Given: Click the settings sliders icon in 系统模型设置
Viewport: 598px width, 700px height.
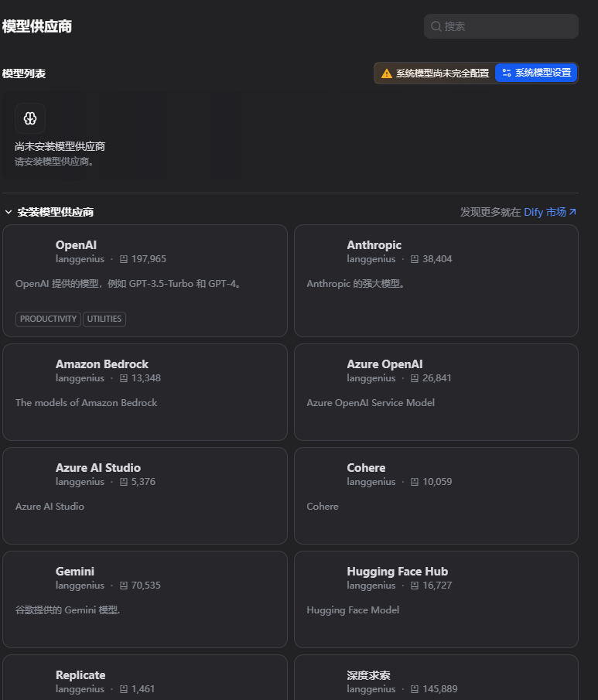Looking at the screenshot, I should (507, 73).
